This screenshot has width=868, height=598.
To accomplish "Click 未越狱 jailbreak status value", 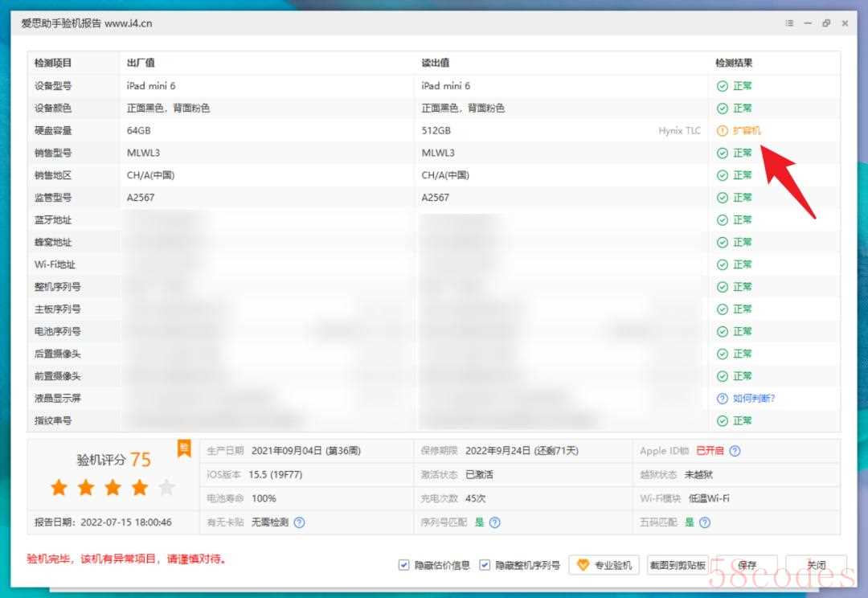I will click(698, 474).
